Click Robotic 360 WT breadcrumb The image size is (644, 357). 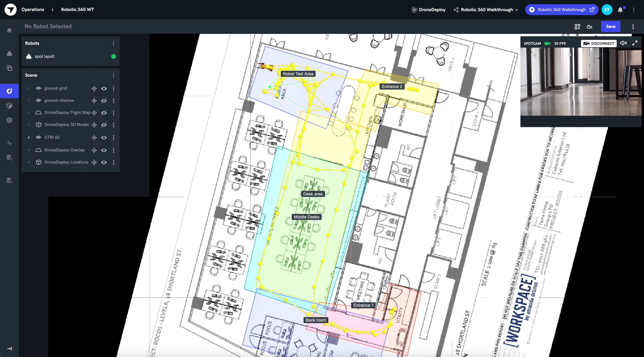[x=78, y=9]
